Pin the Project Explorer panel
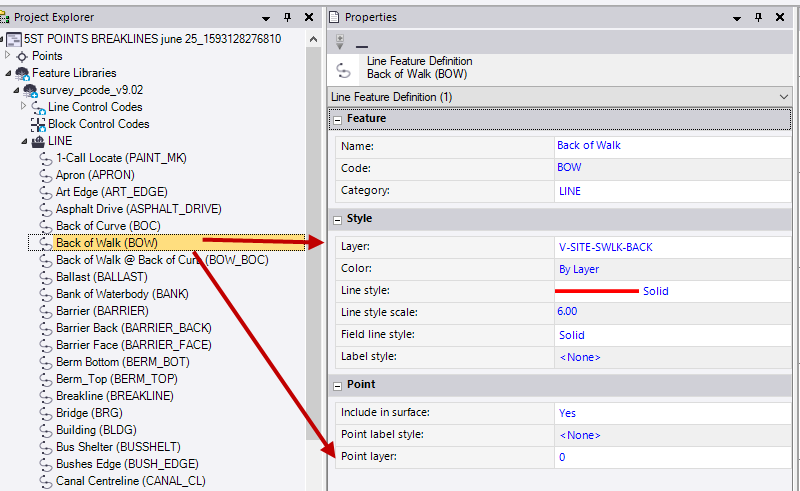Image resolution: width=800 pixels, height=491 pixels. coord(287,17)
